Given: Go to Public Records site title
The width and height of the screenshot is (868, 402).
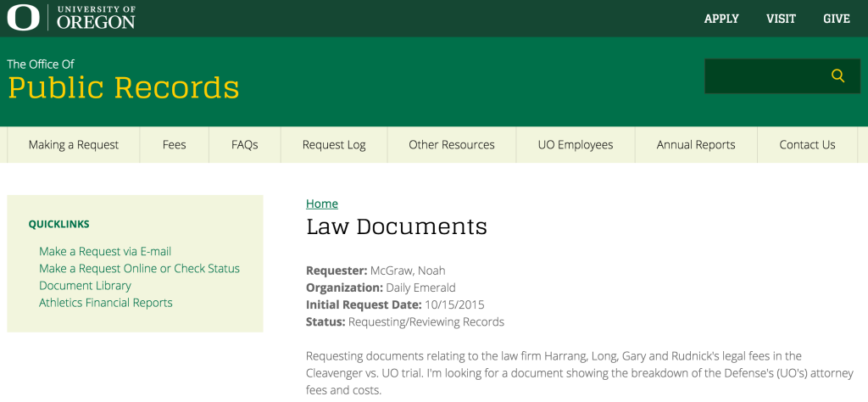Looking at the screenshot, I should pos(124,88).
